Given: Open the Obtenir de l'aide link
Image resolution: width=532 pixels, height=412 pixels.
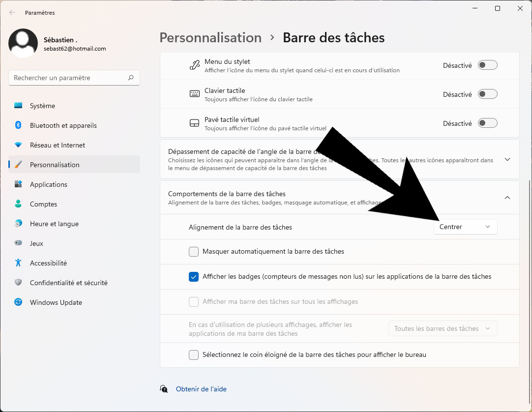Looking at the screenshot, I should (201, 389).
